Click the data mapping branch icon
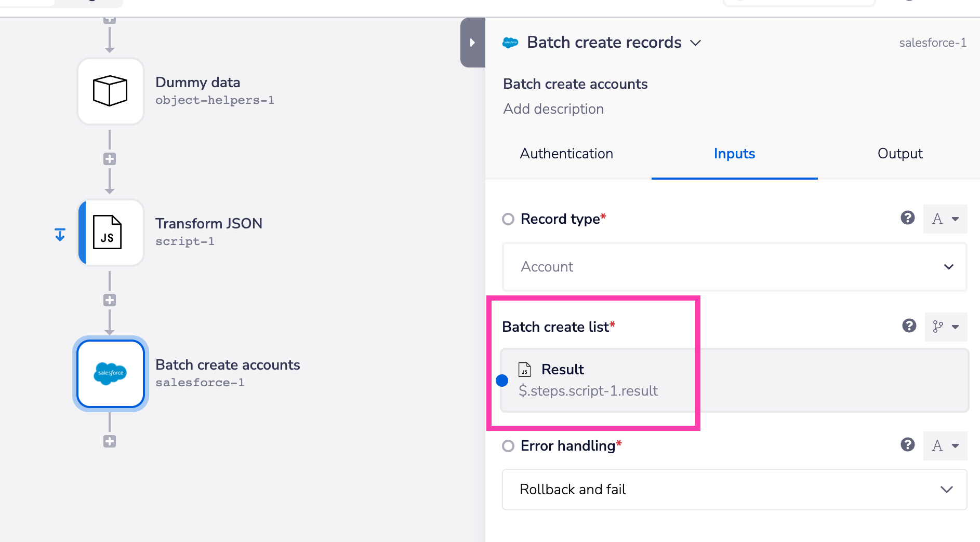980x542 pixels. tap(938, 327)
